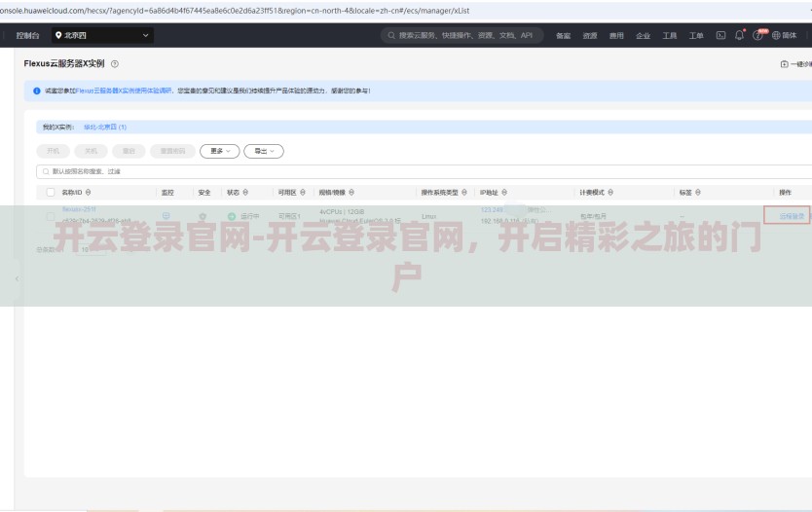Tick the checkbox of the flexusx instance row
This screenshot has height=512, width=812.
(51, 216)
